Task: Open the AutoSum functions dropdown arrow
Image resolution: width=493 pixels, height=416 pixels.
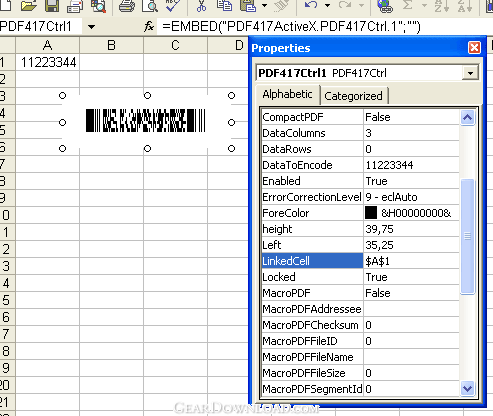Action: [x=424, y=5]
